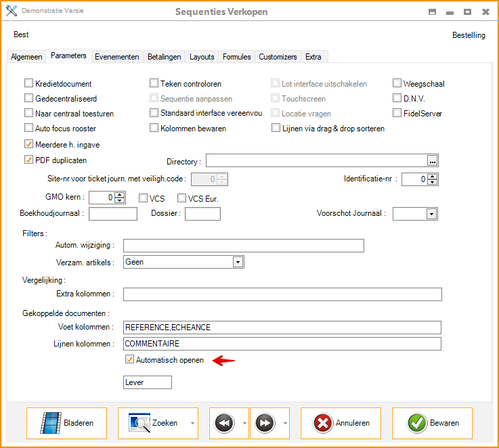
Task: Tick the Kolommen bewaren checkbox
Action: tap(154, 128)
